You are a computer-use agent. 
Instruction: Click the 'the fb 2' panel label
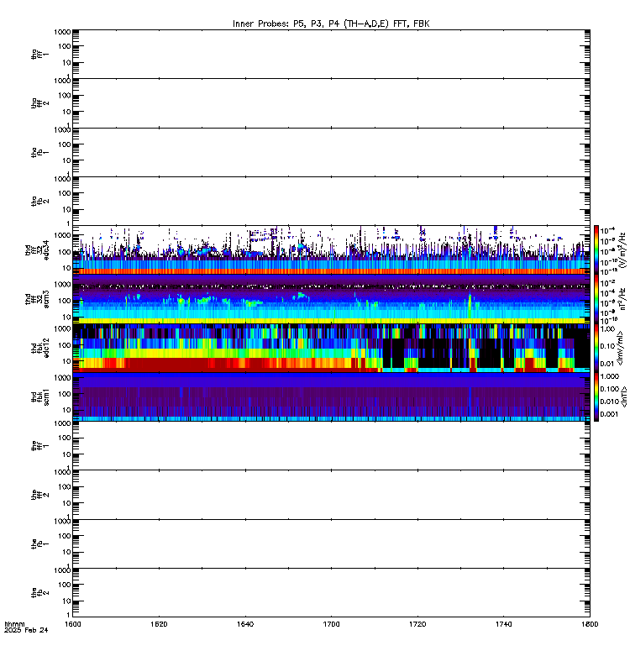coord(39,593)
